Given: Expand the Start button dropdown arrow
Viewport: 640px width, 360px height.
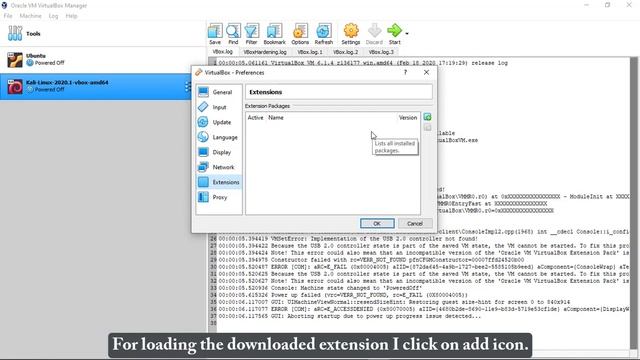Looking at the screenshot, I should pos(407,33).
